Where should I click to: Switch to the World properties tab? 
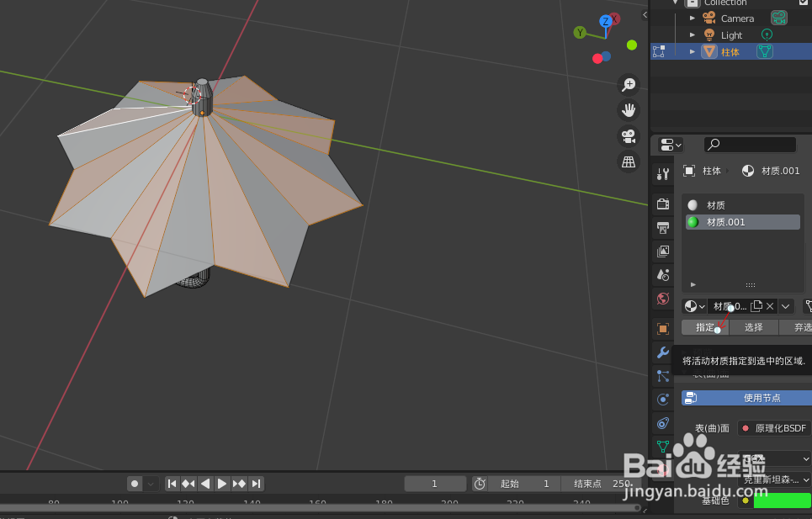point(662,299)
